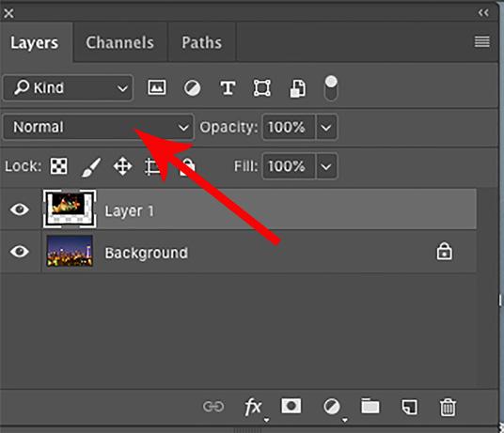Filter for adjustment layers icon
Screen dimensions: 504x433
192,88
